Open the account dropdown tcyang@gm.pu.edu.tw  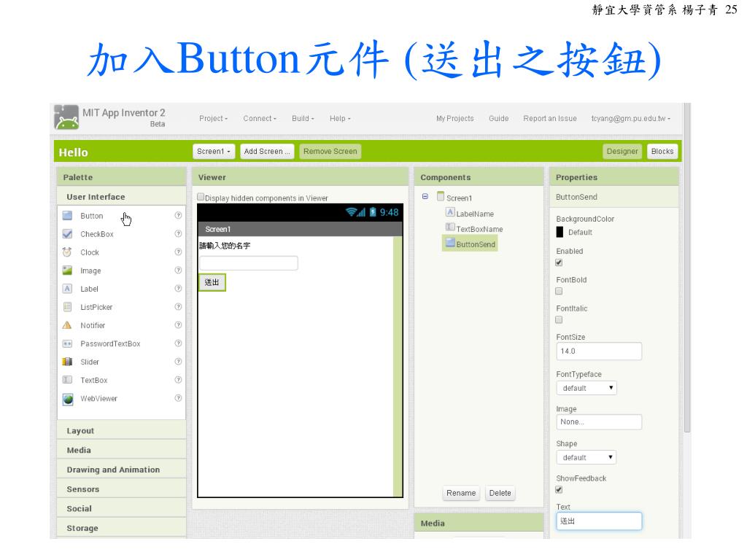[x=631, y=119]
